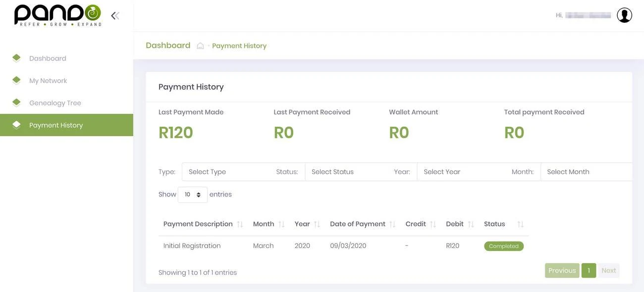Sort by Payment Description column arrows
The image size is (644, 292).
click(240, 224)
